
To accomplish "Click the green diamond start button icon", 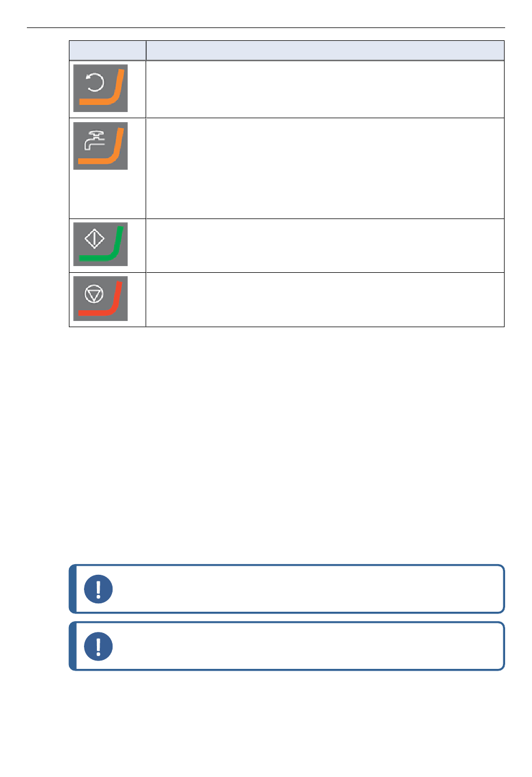I will point(100,244).
